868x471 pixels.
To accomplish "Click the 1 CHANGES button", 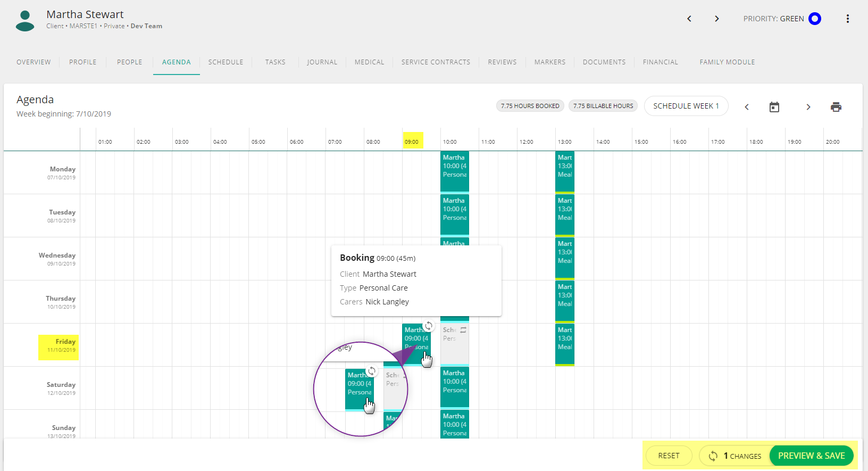I will (x=736, y=456).
